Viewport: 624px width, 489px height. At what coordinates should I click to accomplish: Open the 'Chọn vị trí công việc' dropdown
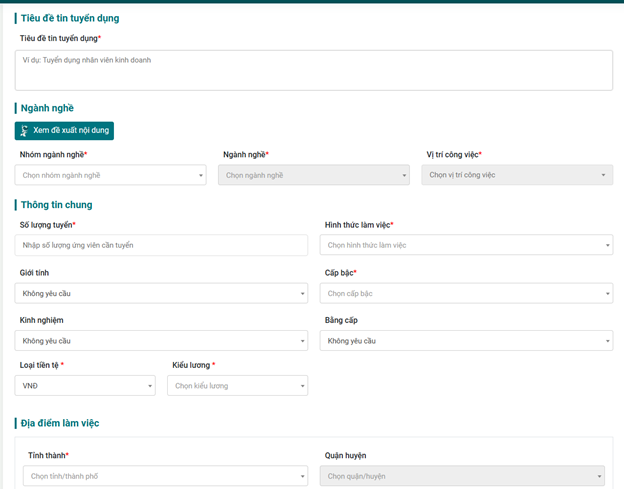(517, 175)
